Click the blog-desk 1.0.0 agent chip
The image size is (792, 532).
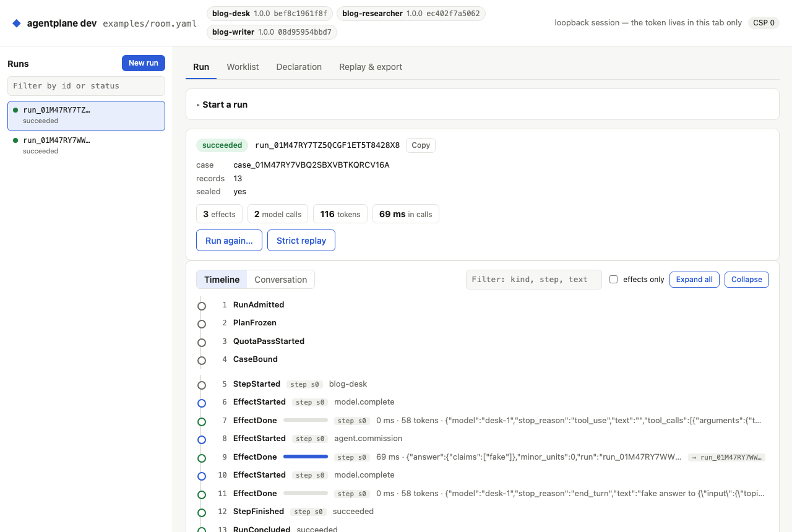(270, 14)
